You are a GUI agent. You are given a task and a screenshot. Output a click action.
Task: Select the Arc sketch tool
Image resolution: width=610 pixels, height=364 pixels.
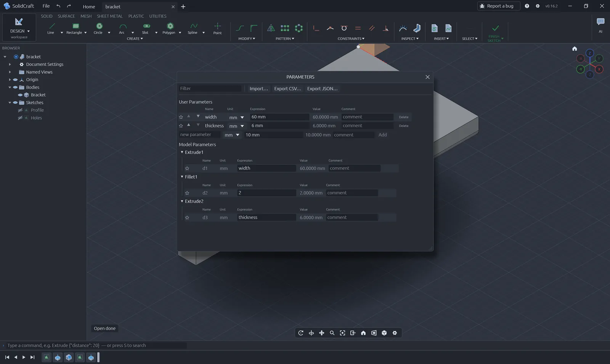tap(122, 28)
